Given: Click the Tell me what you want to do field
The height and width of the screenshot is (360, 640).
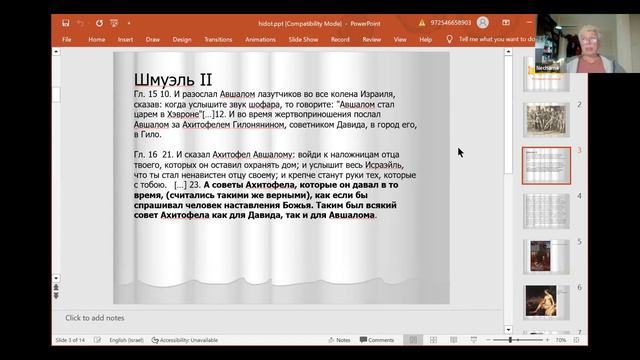Looking at the screenshot, I should [497, 39].
